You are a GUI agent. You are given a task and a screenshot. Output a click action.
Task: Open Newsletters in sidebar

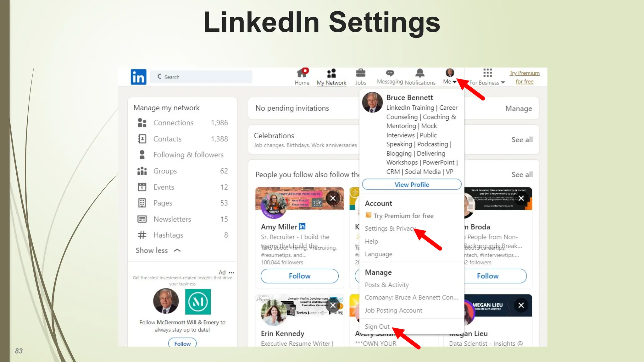click(x=182, y=219)
